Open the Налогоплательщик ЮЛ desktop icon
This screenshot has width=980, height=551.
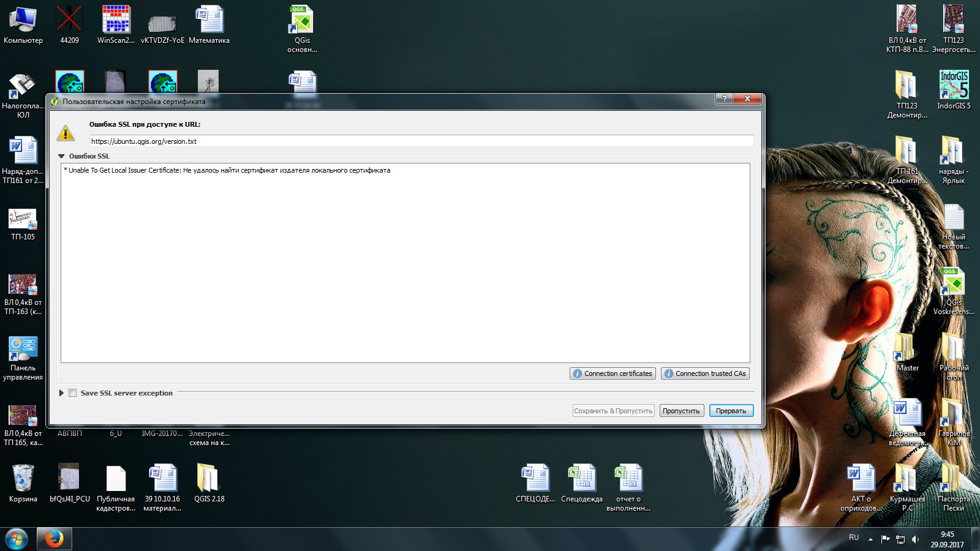click(x=23, y=95)
